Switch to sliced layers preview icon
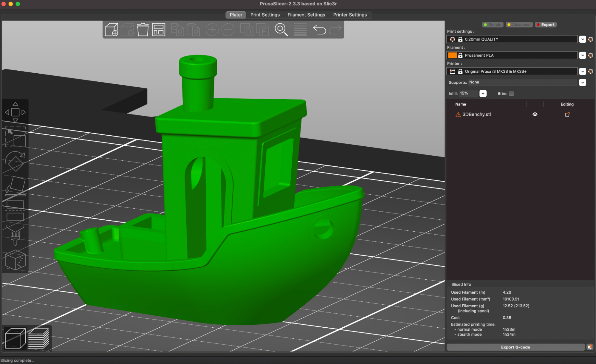 click(x=38, y=338)
